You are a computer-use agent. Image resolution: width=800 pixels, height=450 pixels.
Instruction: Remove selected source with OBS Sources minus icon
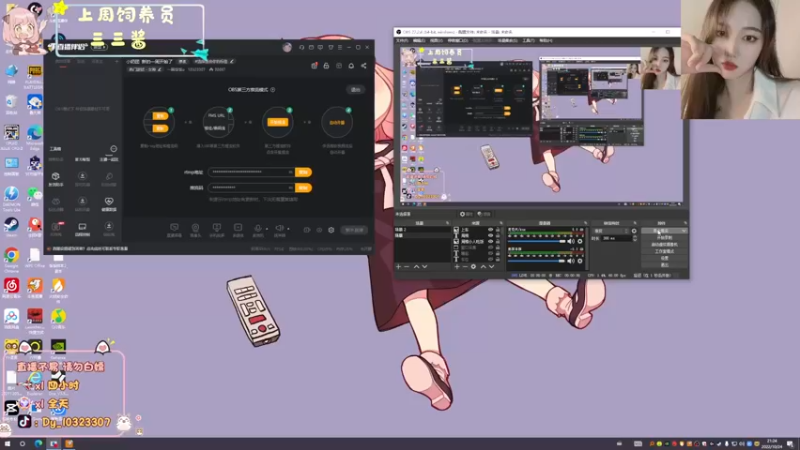(x=465, y=267)
